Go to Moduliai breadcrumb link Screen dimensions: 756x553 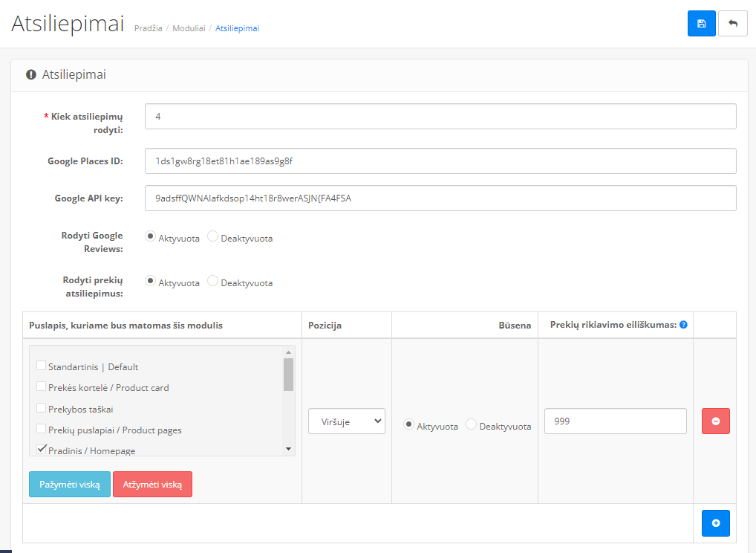[x=189, y=28]
